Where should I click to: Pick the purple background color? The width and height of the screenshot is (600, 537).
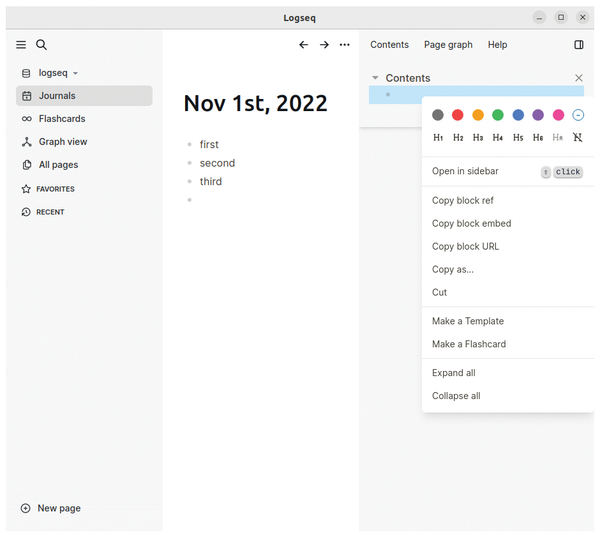click(538, 115)
